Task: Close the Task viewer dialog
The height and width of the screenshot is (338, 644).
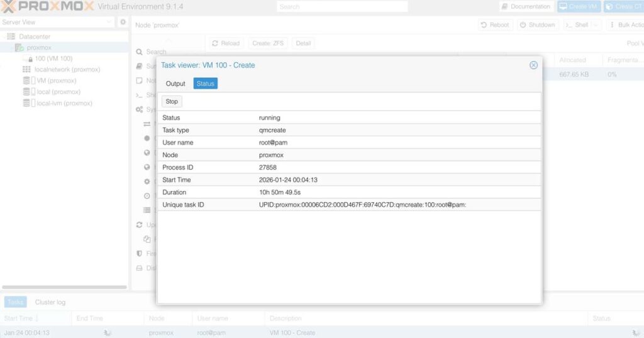Action: coord(533,65)
